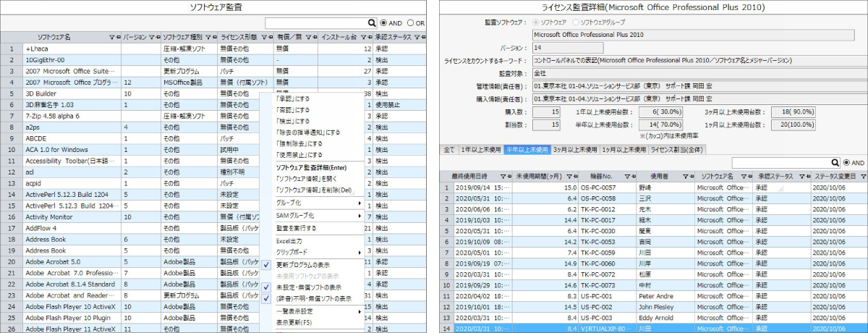The width and height of the screenshot is (868, 333).
Task: Select OR radio in Software Audit search
Action: pos(410,22)
